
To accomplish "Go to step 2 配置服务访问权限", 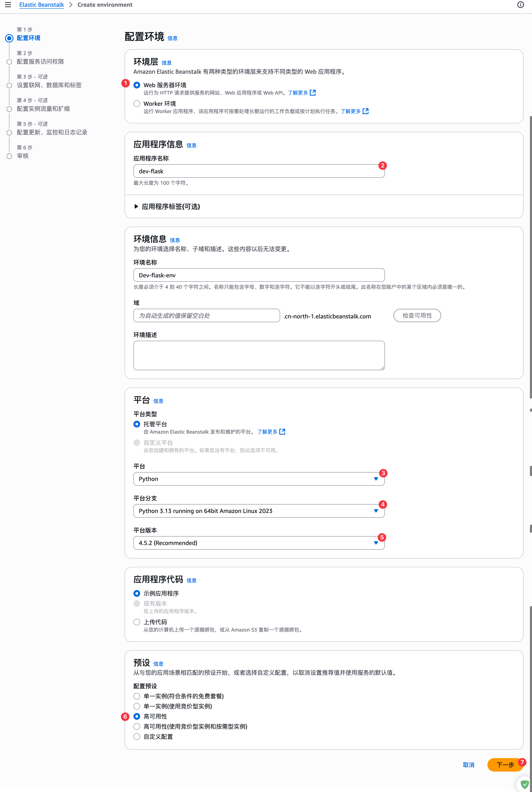I will coord(40,62).
